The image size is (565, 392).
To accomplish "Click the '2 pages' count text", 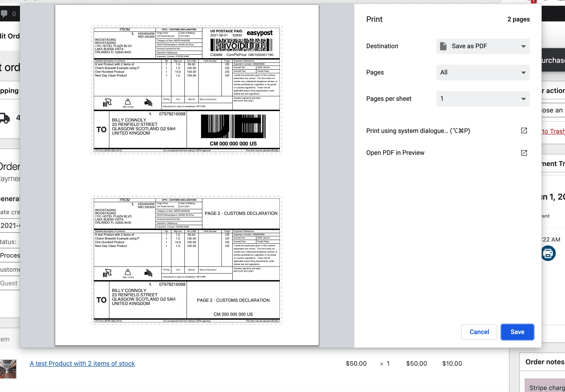I will 518,19.
